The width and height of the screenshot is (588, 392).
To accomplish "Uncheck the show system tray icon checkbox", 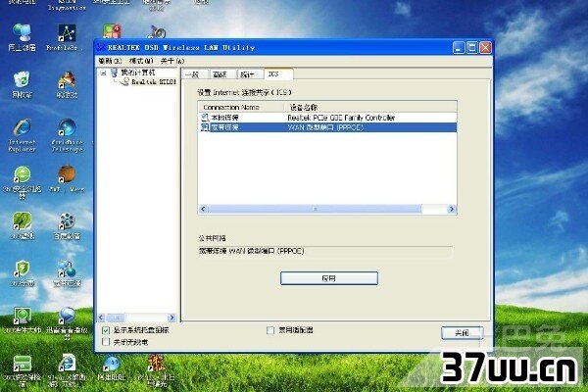I will tap(106, 330).
